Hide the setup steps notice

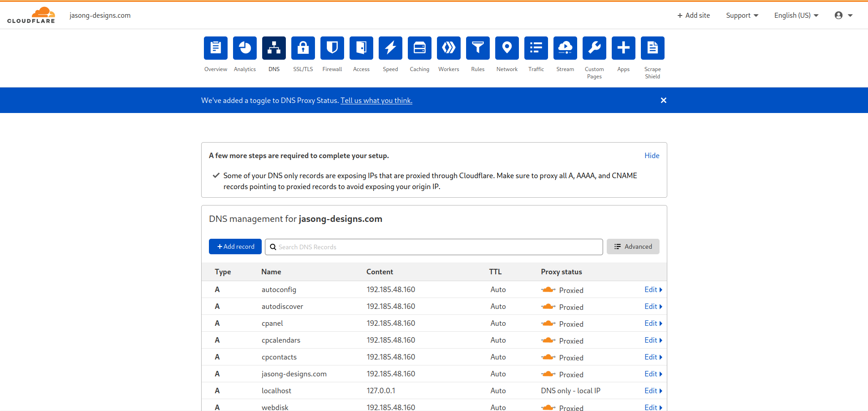652,155
